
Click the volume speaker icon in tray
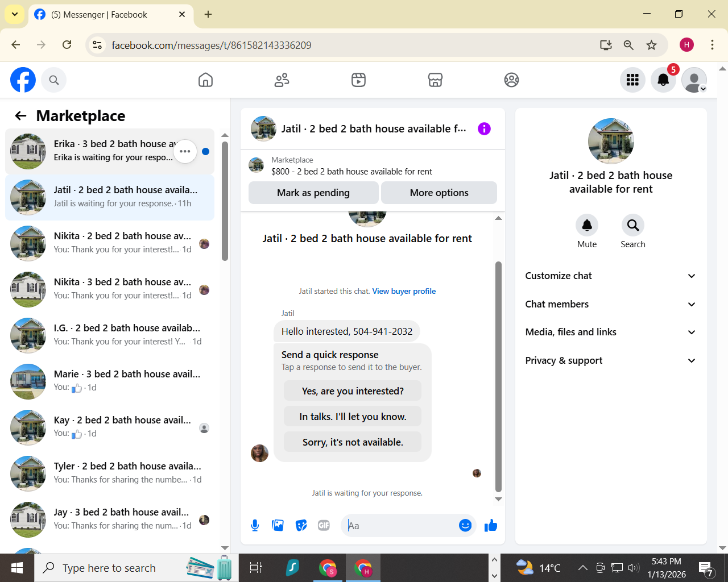pos(634,568)
